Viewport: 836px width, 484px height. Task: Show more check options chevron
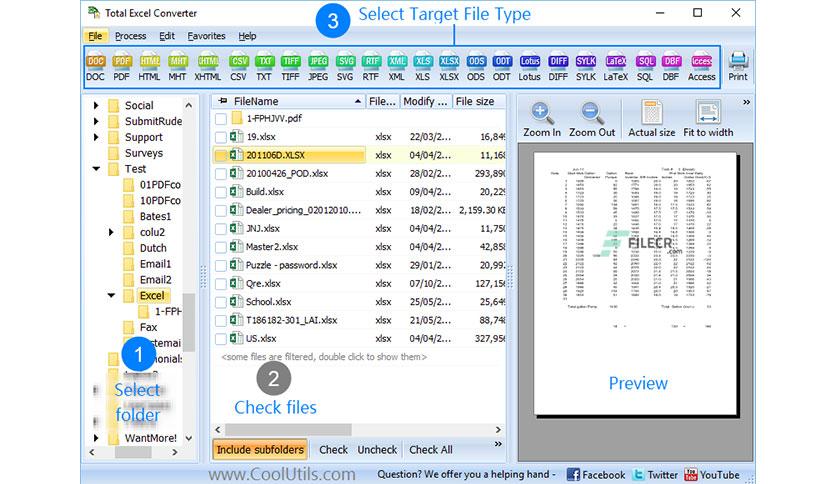coord(498,444)
